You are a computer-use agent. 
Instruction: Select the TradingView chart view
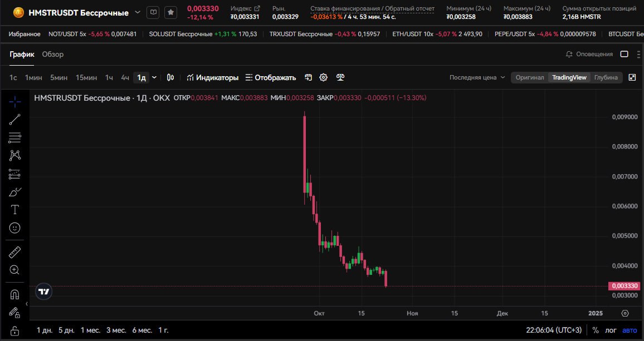569,77
